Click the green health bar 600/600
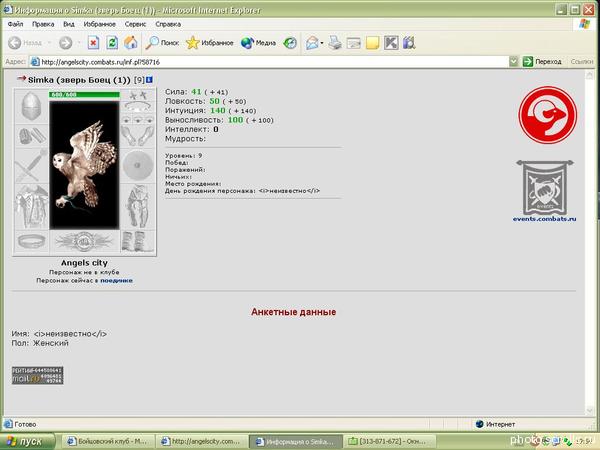The height and width of the screenshot is (450, 600). click(x=84, y=95)
